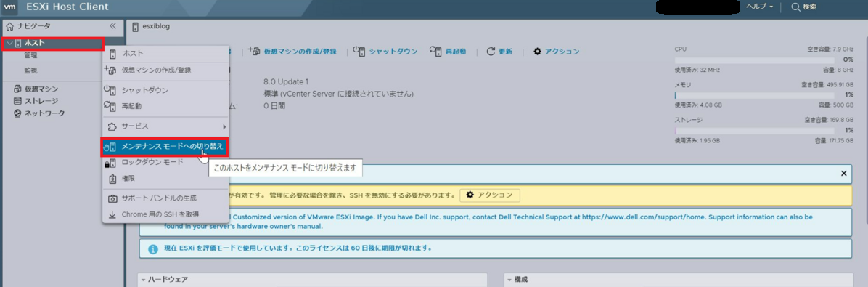Screen dimensions: 868x287
Task: Click the 8.0 Update 1 version text
Action: [x=286, y=81]
